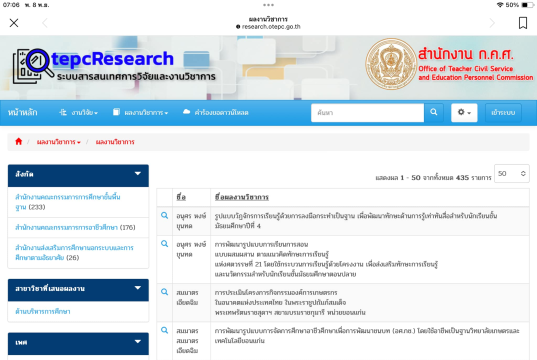
Task: Open the 50 items-per-page selector
Action: [x=512, y=173]
